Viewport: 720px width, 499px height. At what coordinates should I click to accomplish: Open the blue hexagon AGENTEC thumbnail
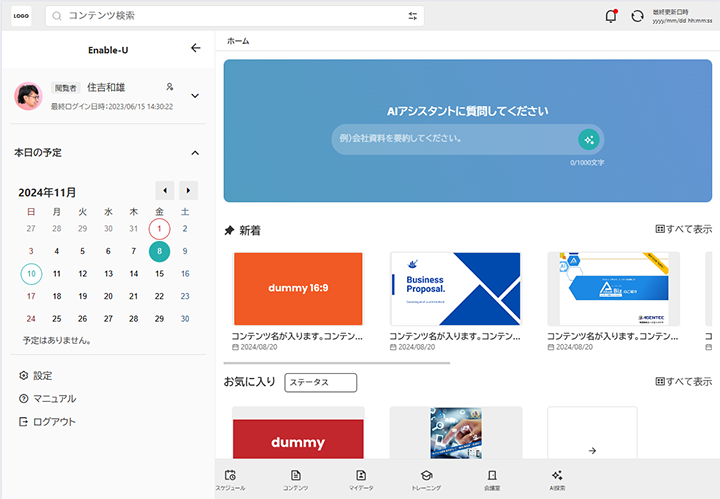tap(613, 288)
